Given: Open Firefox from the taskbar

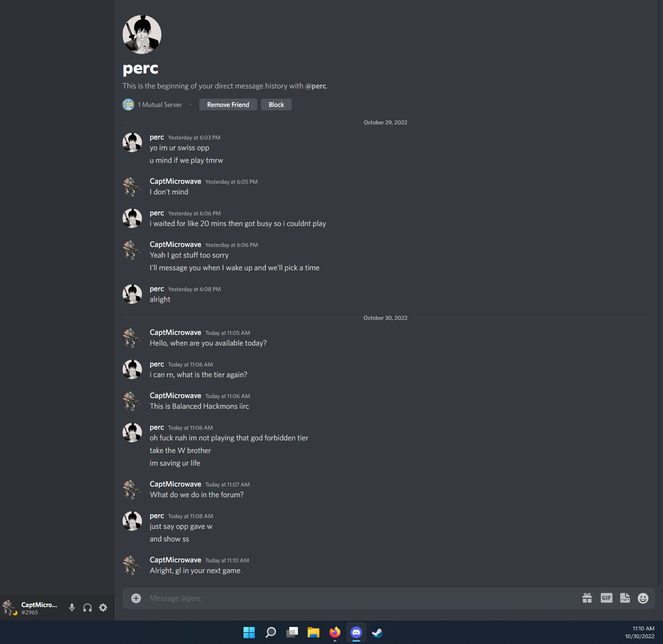Looking at the screenshot, I should click(x=335, y=632).
